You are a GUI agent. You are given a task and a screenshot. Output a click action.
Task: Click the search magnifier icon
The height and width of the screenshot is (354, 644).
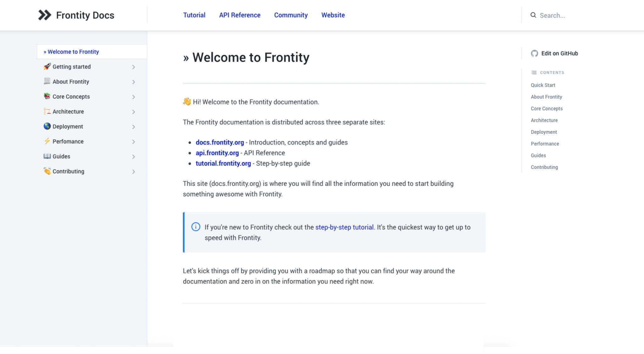(x=533, y=15)
